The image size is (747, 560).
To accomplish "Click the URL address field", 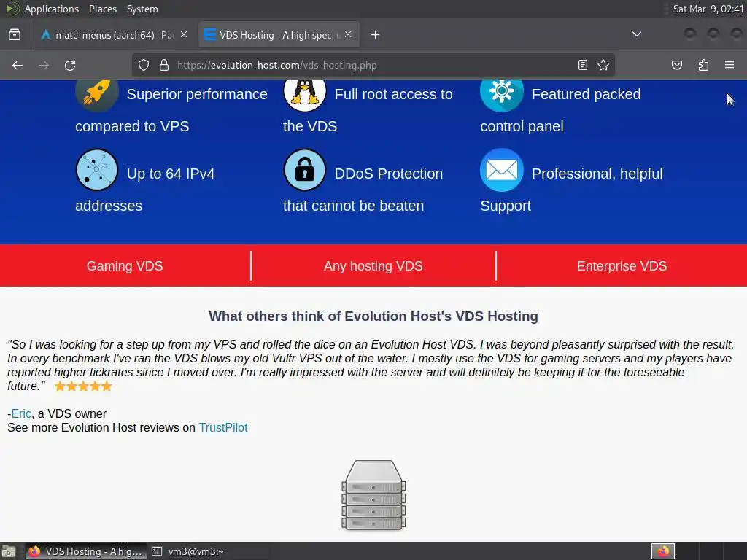I will tap(373, 65).
